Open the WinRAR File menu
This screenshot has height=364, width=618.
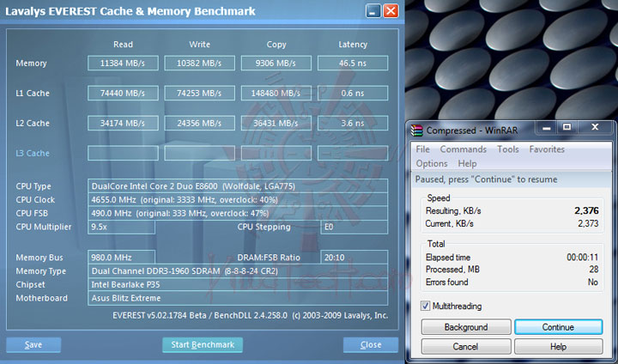pyautogui.click(x=422, y=149)
